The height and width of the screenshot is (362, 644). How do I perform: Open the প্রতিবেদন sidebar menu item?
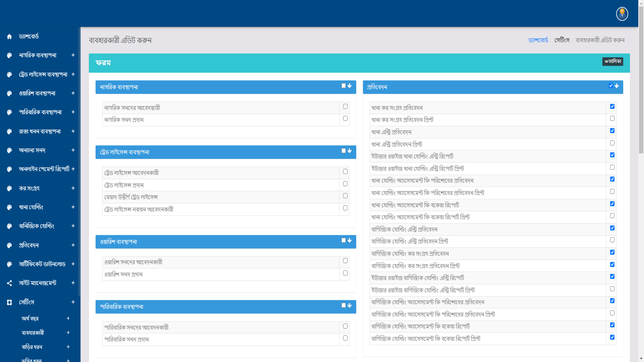tap(29, 245)
